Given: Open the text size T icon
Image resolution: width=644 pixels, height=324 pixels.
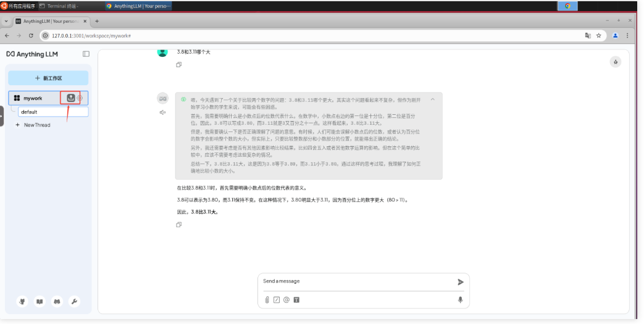Looking at the screenshot, I should coord(296,300).
